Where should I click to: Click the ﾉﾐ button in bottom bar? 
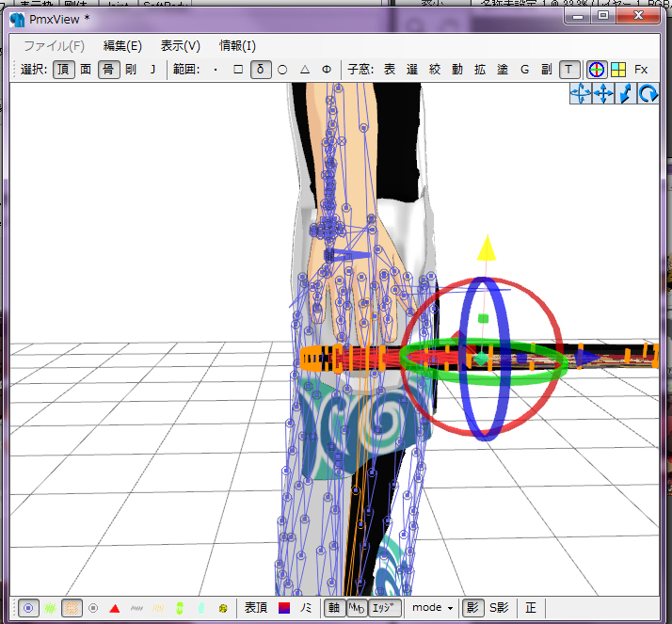coord(306,608)
